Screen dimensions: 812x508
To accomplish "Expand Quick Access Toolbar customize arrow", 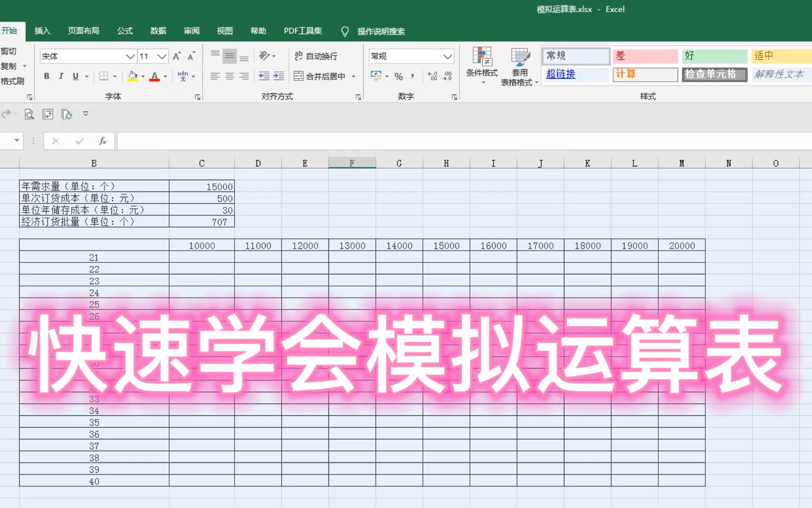I will [x=86, y=114].
